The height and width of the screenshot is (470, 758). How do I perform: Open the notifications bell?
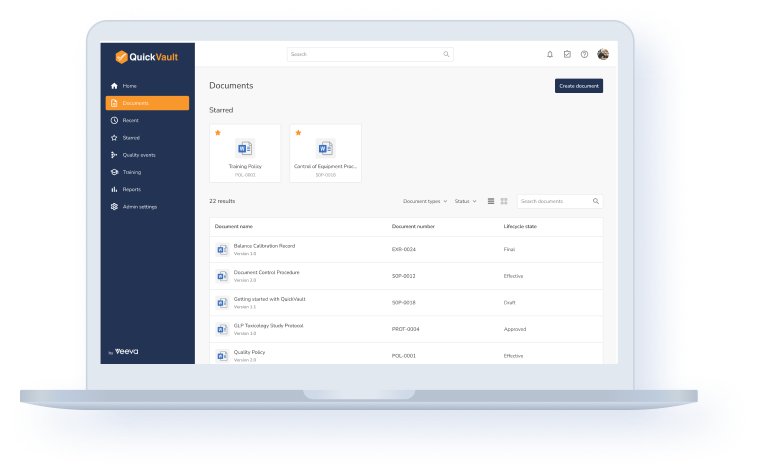[550, 54]
